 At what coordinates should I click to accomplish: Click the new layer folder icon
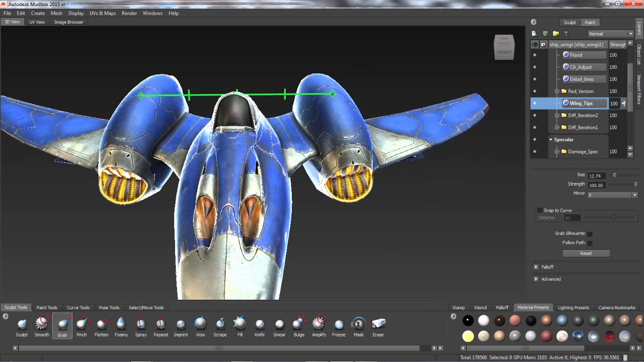coord(555,34)
